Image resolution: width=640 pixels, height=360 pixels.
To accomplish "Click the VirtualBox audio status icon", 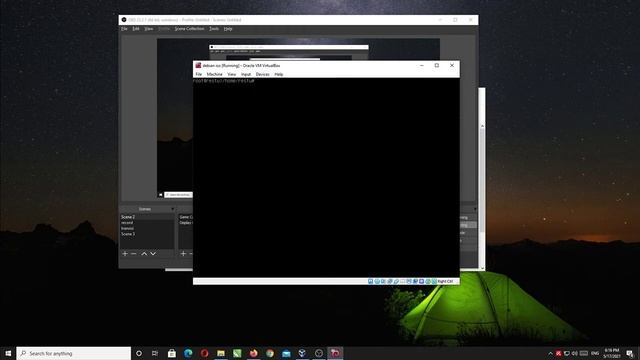I will click(383, 281).
